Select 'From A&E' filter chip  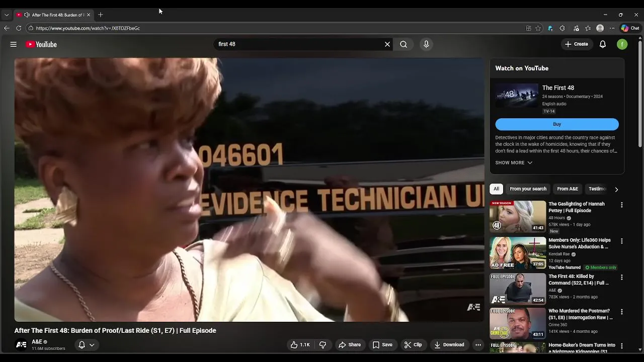(568, 189)
